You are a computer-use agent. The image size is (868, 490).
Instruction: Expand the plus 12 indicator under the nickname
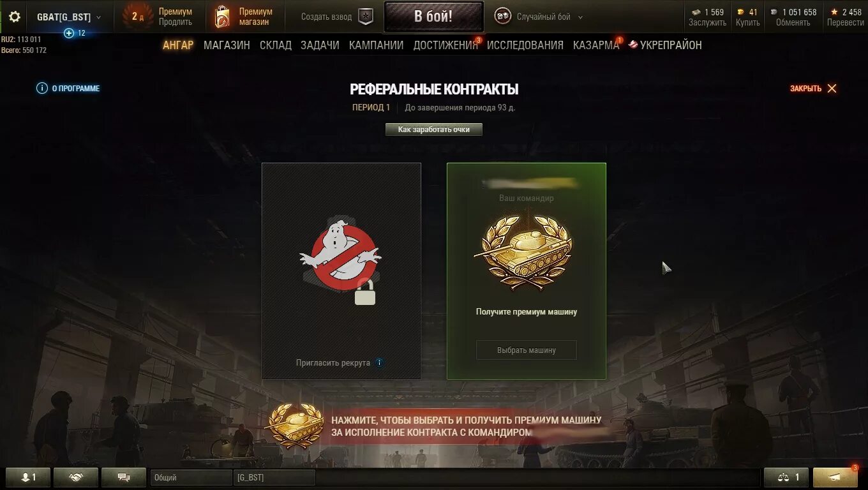pyautogui.click(x=75, y=33)
